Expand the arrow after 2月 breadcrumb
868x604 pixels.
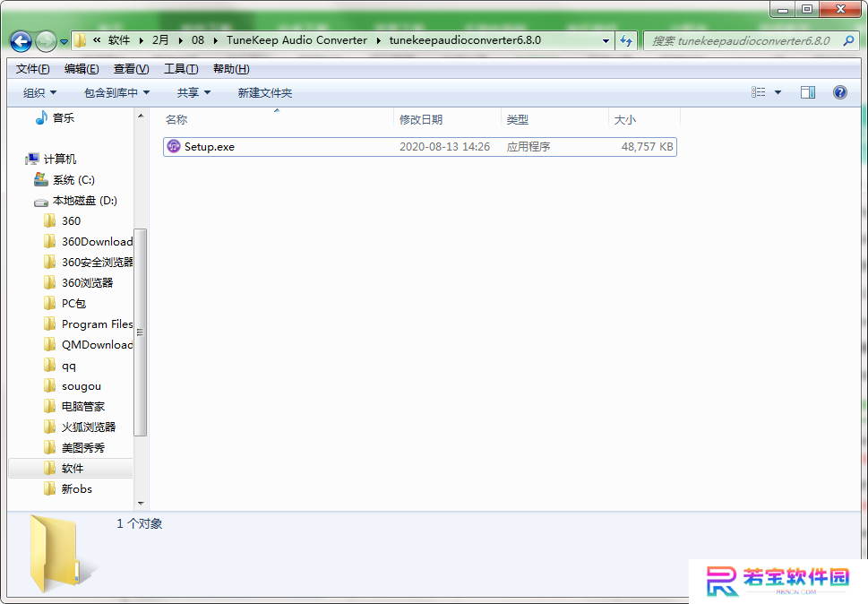point(180,40)
